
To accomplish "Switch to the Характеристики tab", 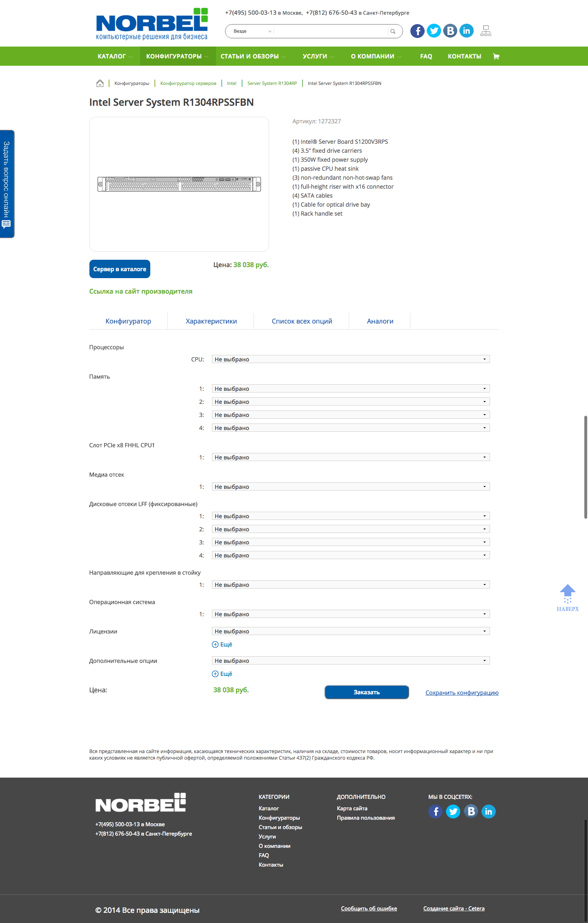I will tap(211, 321).
